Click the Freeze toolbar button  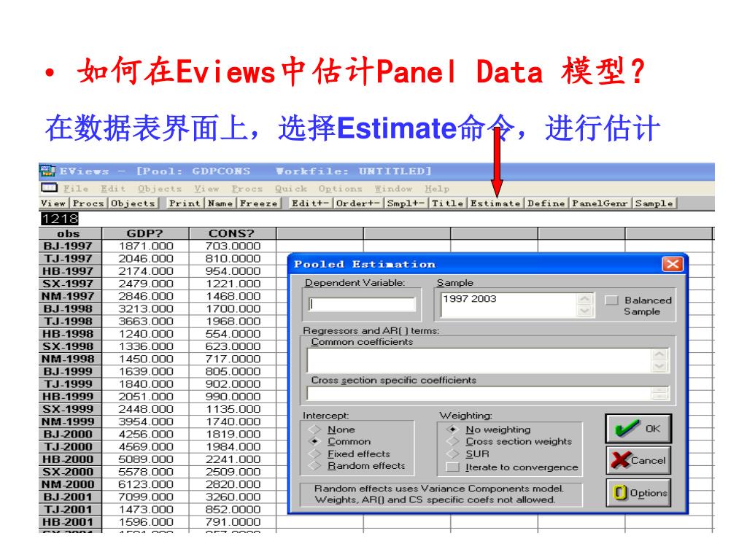[259, 203]
